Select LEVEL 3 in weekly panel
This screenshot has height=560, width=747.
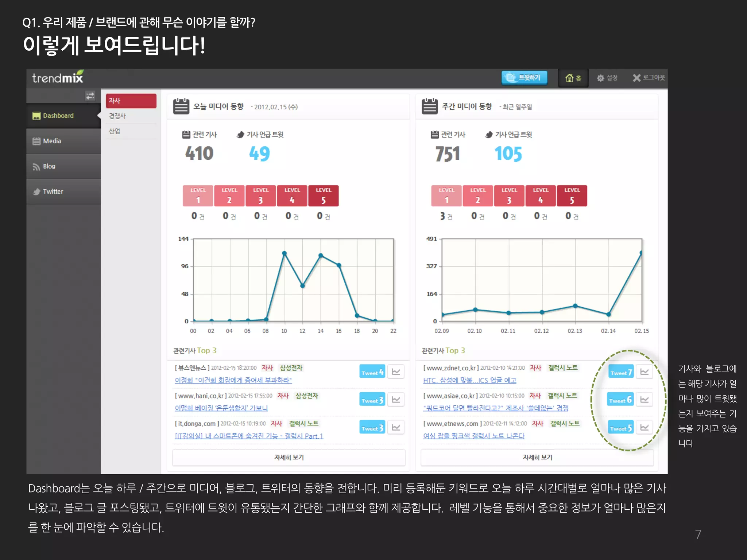point(509,196)
